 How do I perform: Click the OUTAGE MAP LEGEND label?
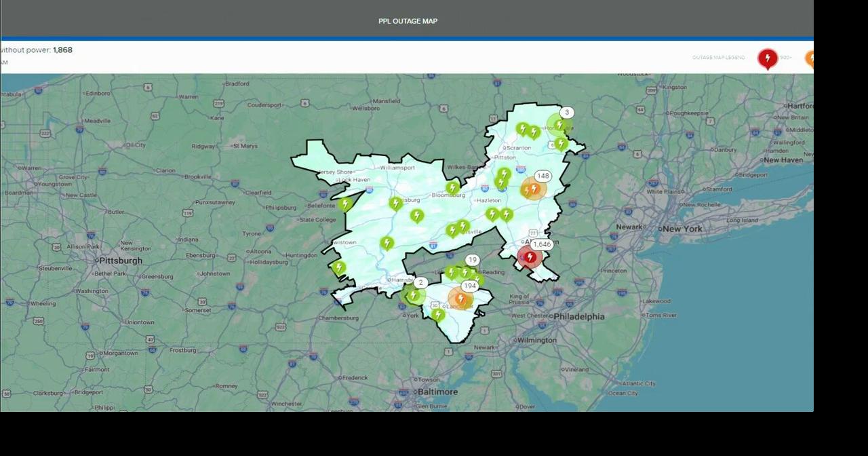point(719,58)
